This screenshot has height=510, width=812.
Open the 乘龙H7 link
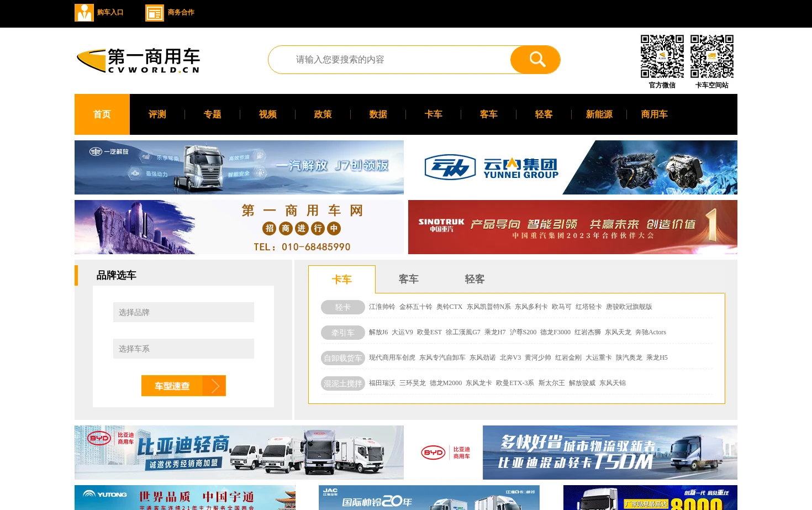(x=495, y=332)
